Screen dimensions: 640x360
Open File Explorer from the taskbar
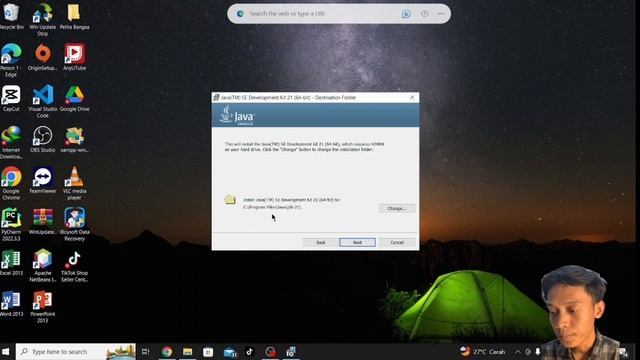pyautogui.click(x=187, y=351)
